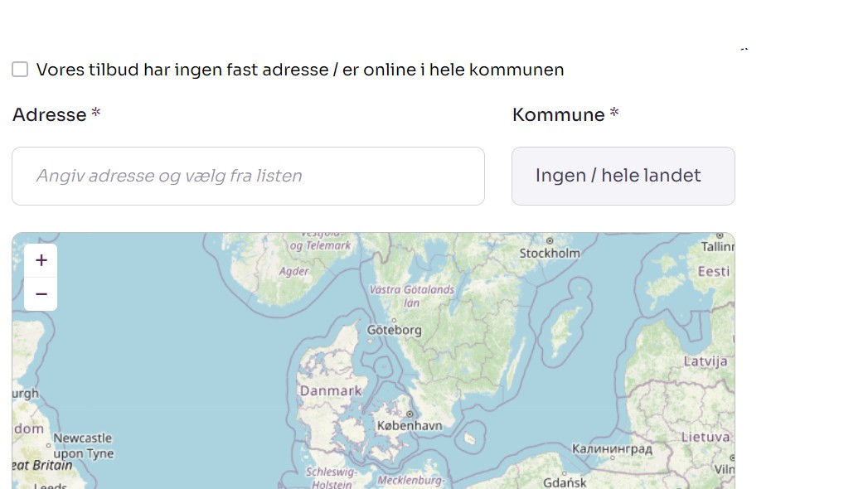
Task: Click Göteborg on the map
Action: [x=395, y=330]
